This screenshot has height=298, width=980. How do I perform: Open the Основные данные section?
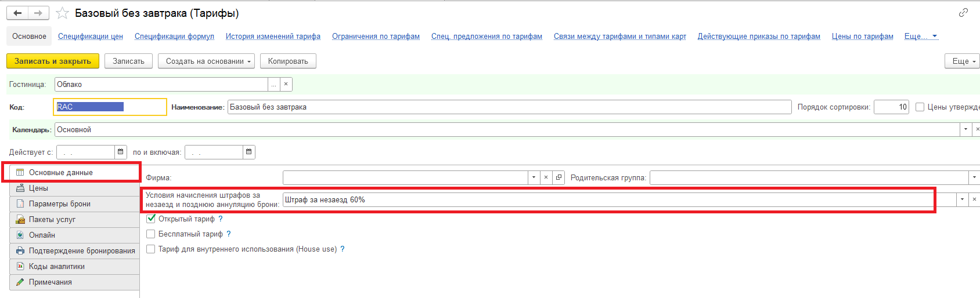pyautogui.click(x=74, y=172)
